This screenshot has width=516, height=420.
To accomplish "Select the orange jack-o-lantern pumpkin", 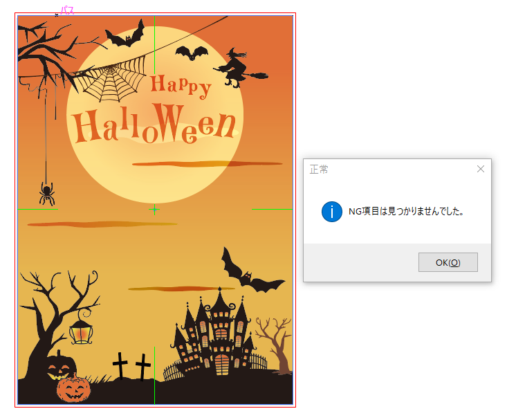I will pos(73,389).
